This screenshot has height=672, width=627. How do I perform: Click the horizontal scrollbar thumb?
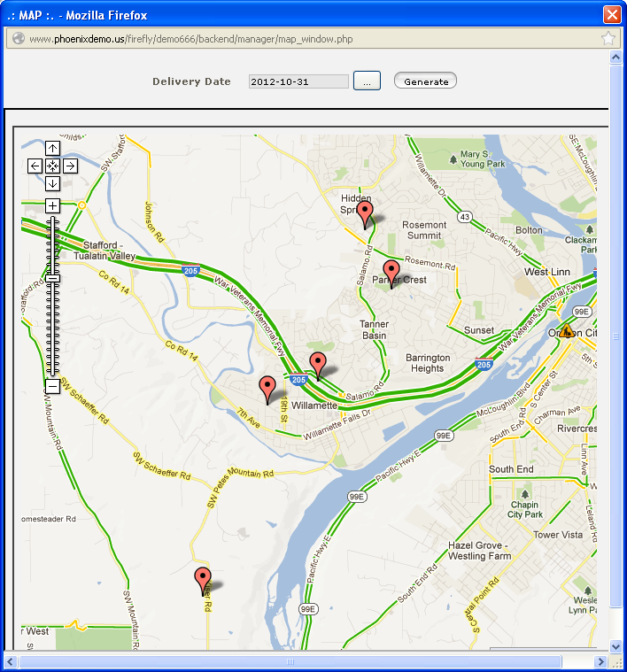coord(290,661)
